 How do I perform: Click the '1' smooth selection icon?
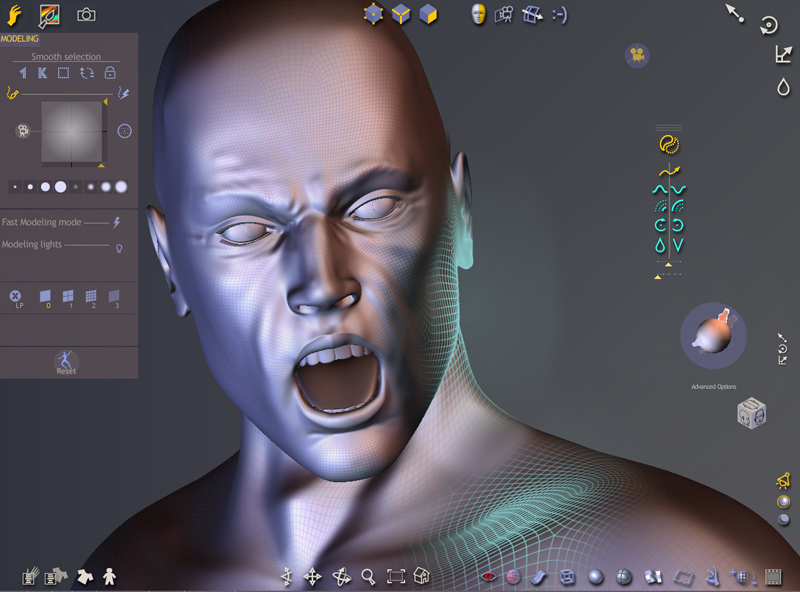[23, 73]
